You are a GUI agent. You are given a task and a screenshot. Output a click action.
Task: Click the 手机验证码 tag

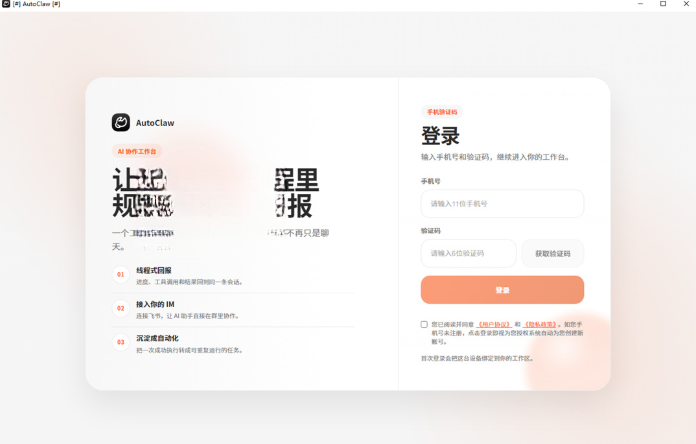(x=442, y=112)
